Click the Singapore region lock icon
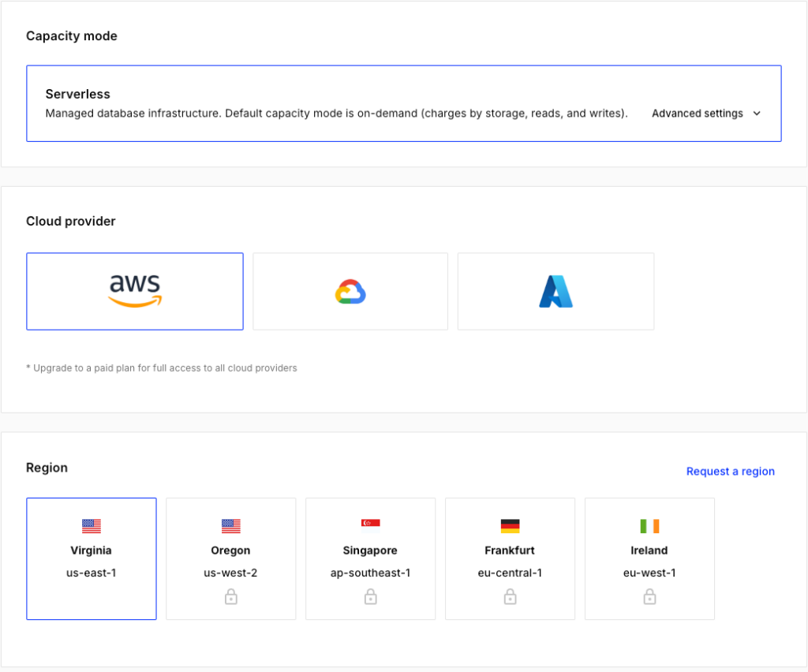808x672 pixels. 371,597
